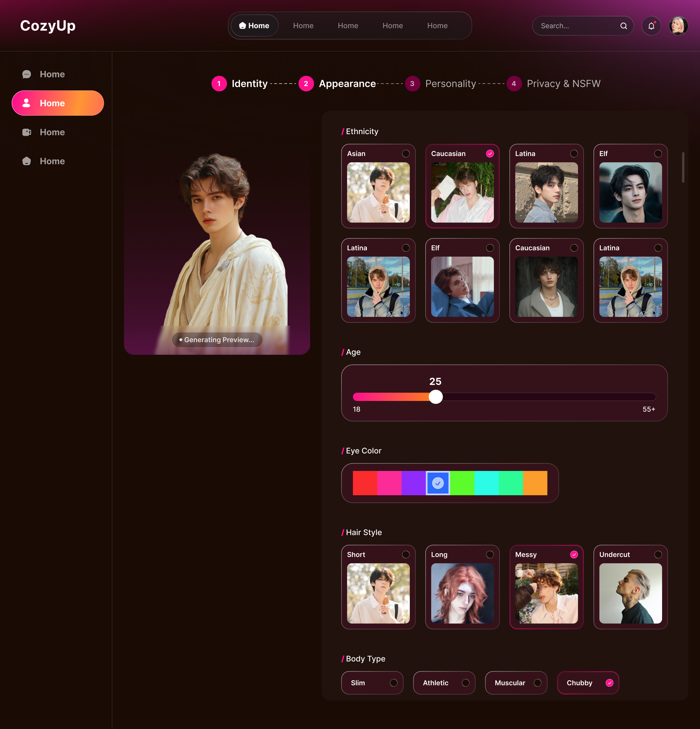The height and width of the screenshot is (729, 700).
Task: Select the Asian ethnicity radio button
Action: coord(406,154)
